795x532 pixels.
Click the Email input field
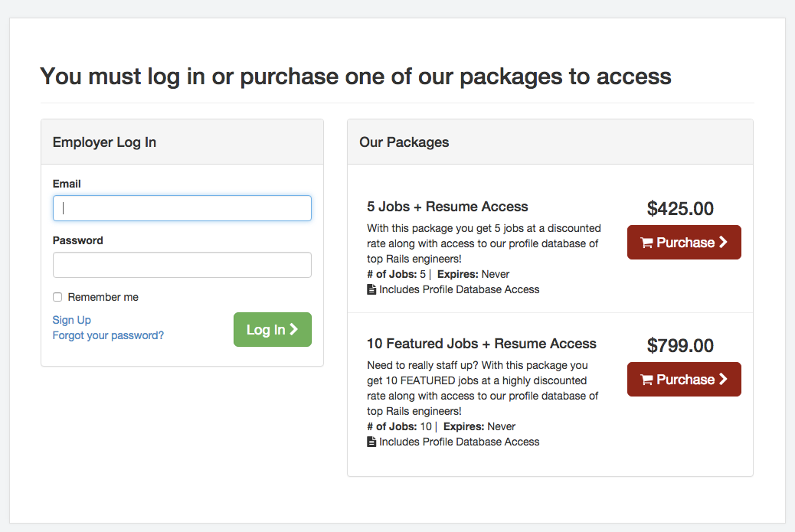pos(182,208)
